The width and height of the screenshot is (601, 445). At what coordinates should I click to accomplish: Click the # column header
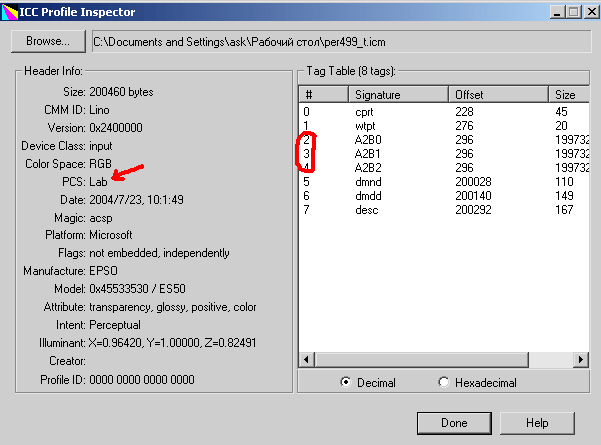coord(323,94)
